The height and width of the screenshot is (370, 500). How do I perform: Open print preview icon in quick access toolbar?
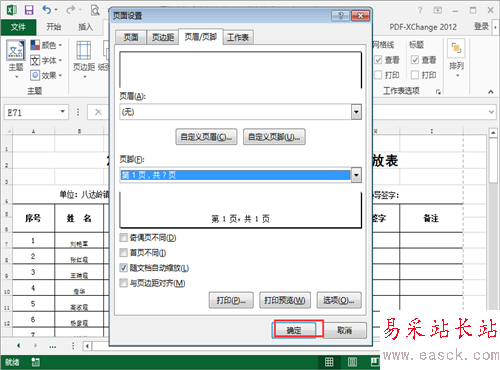point(95,10)
